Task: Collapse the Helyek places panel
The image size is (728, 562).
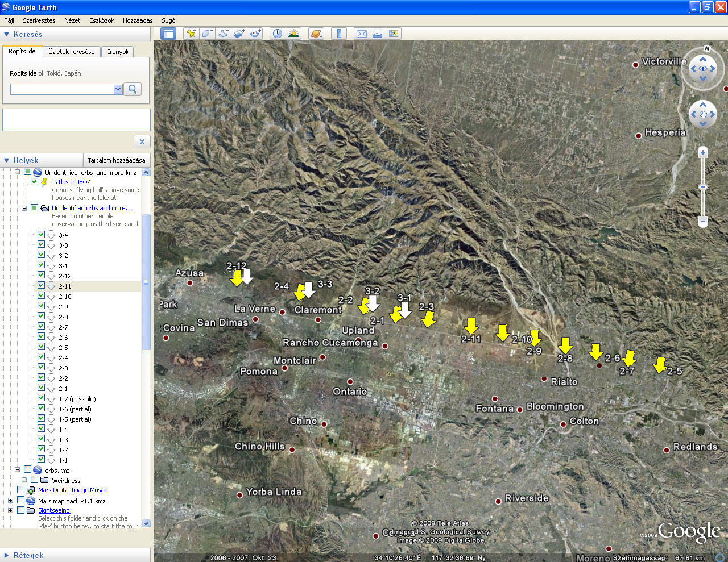Action: pyautogui.click(x=7, y=160)
